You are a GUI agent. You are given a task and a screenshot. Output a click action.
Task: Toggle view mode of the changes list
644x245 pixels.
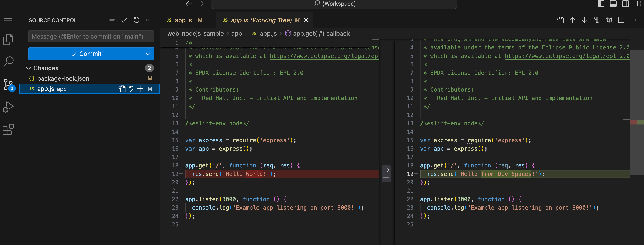tap(112, 20)
